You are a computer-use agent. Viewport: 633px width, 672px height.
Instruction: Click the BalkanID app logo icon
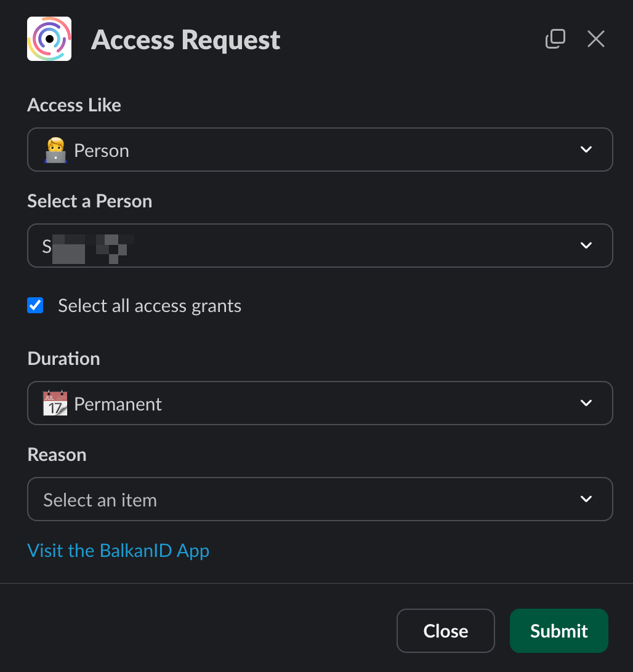pyautogui.click(x=49, y=39)
